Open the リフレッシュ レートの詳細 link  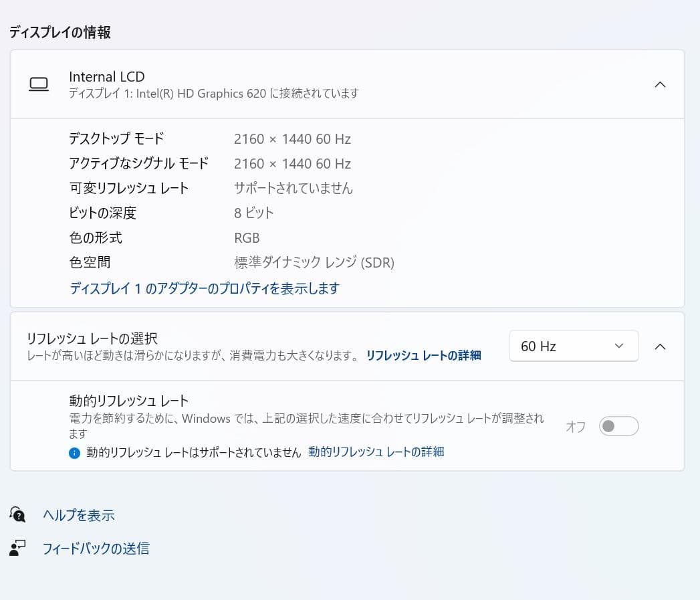(x=423, y=355)
